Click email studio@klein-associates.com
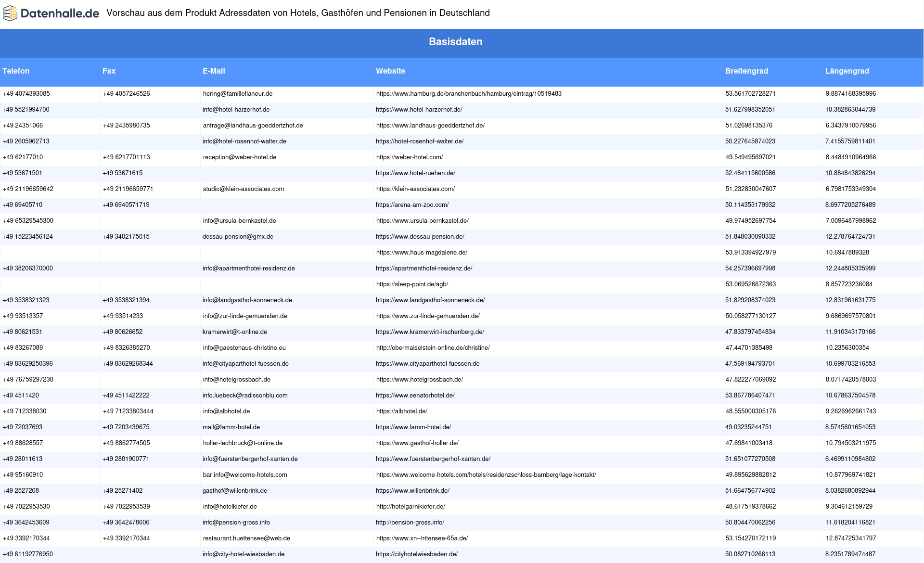This screenshot has height=563, width=924. pyautogui.click(x=244, y=189)
